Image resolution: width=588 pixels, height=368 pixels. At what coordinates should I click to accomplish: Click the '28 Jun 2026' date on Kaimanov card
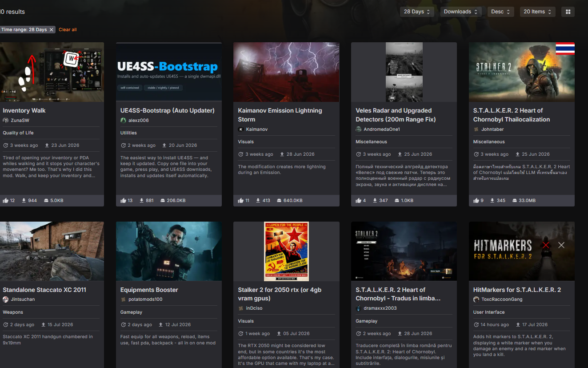300,154
